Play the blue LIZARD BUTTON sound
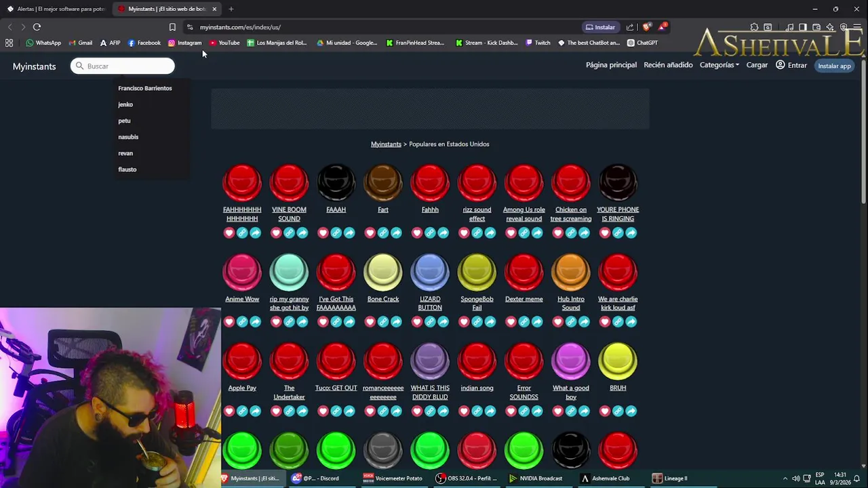The height and width of the screenshot is (488, 868). tap(430, 272)
